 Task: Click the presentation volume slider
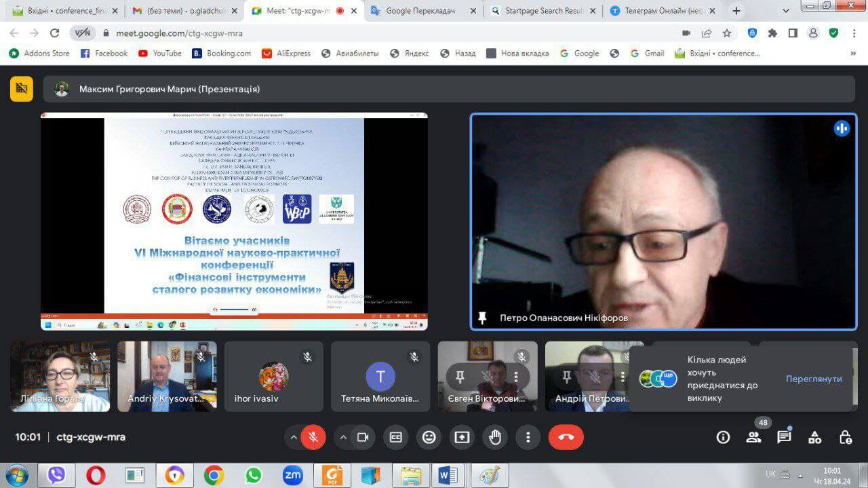[x=235, y=309]
